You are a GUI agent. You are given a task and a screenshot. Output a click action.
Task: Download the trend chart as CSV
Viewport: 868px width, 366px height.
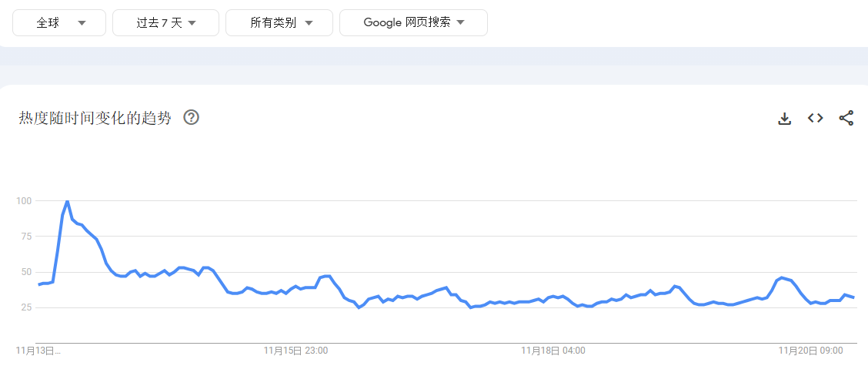(784, 118)
